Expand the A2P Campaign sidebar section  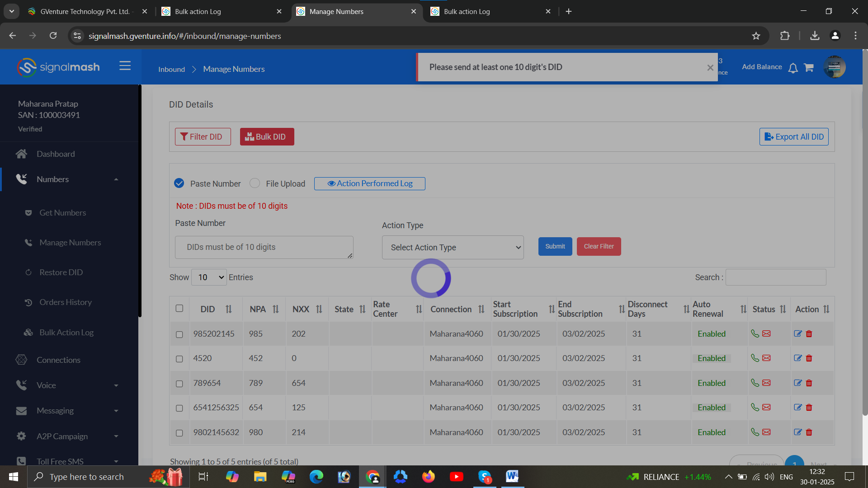tap(116, 436)
